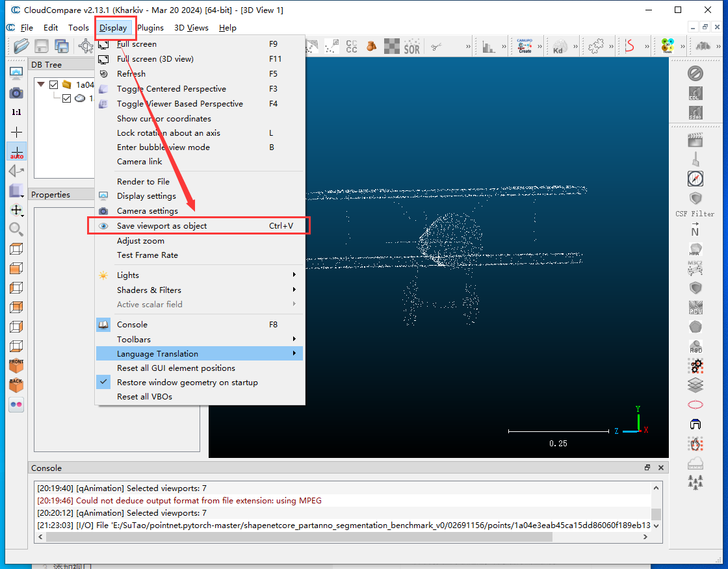Open the Kd-tree plugin tool

(560, 45)
